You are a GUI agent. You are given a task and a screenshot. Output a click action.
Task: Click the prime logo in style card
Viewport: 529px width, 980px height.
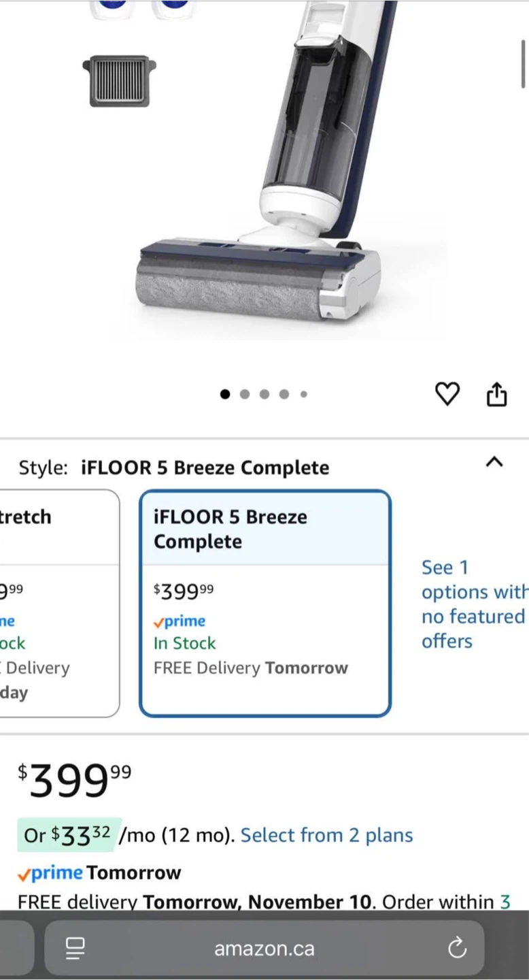[x=180, y=621]
